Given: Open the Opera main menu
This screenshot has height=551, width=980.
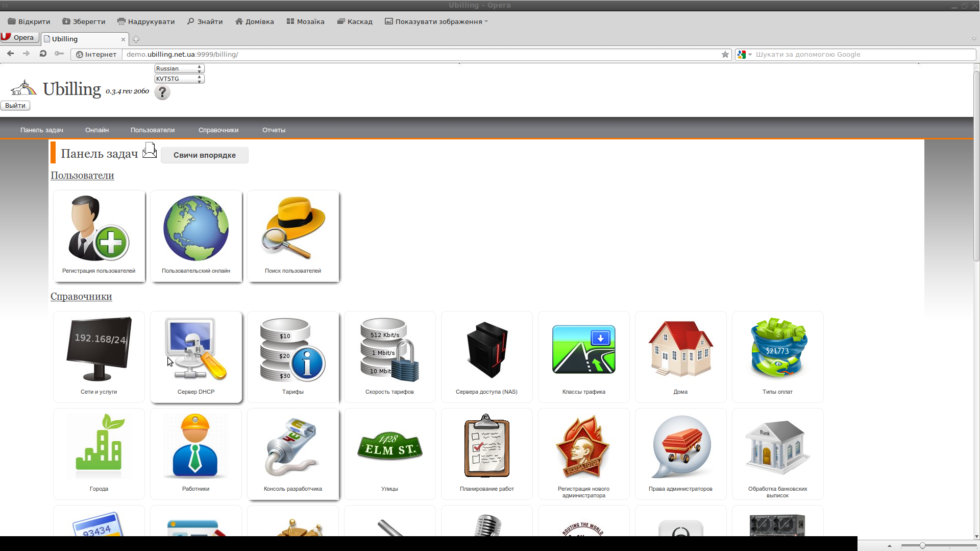Looking at the screenshot, I should (20, 37).
